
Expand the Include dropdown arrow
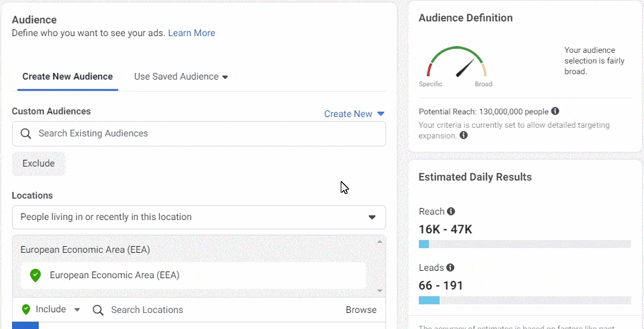[x=77, y=310]
